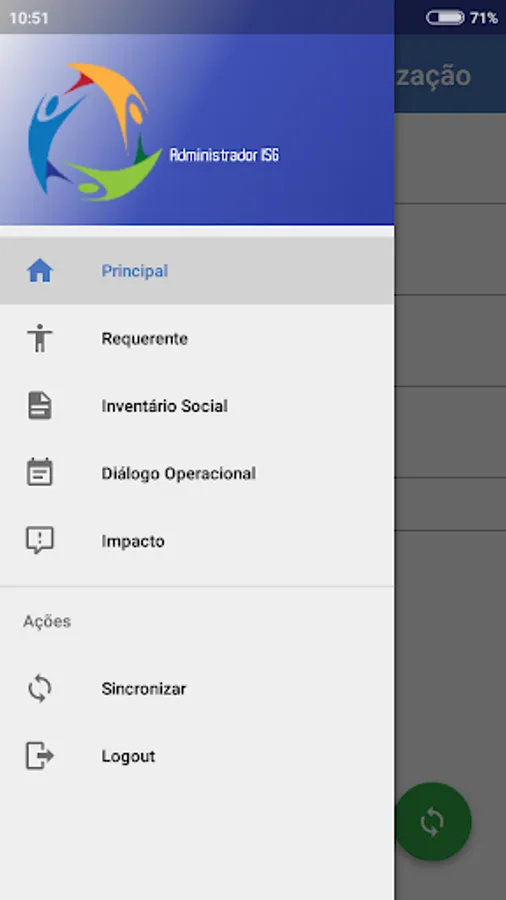
Task: Click the person icon beside Requerente
Action: point(40,338)
